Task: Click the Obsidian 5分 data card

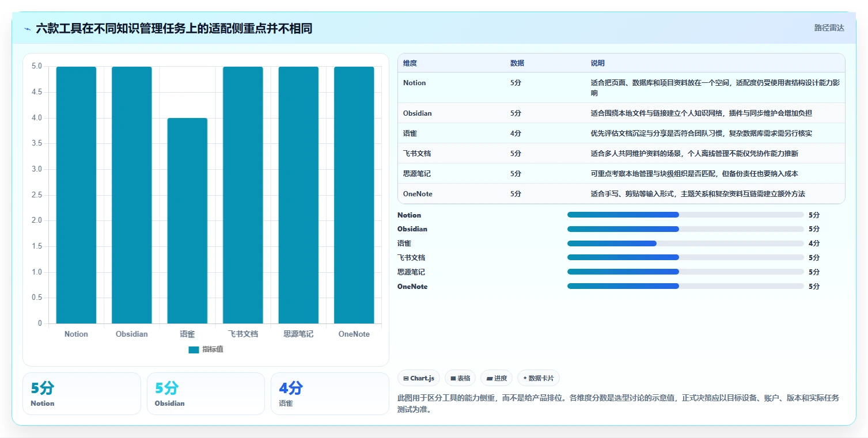Action: click(x=206, y=394)
